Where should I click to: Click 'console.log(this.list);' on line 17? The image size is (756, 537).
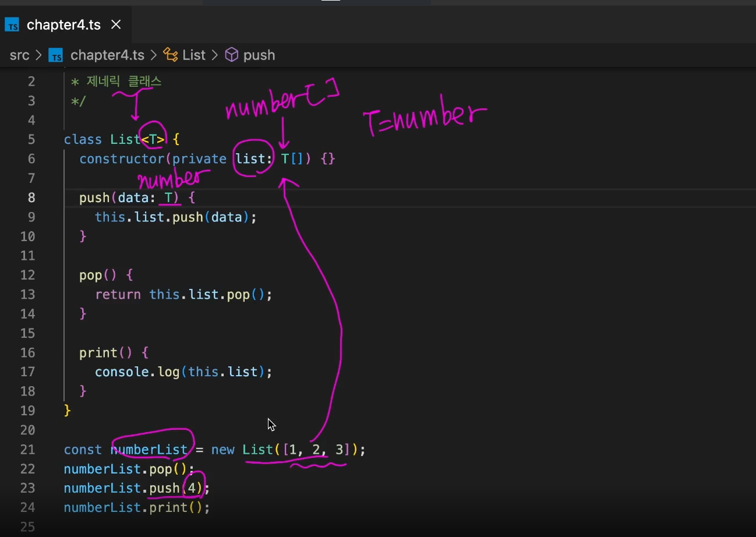pyautogui.click(x=183, y=372)
